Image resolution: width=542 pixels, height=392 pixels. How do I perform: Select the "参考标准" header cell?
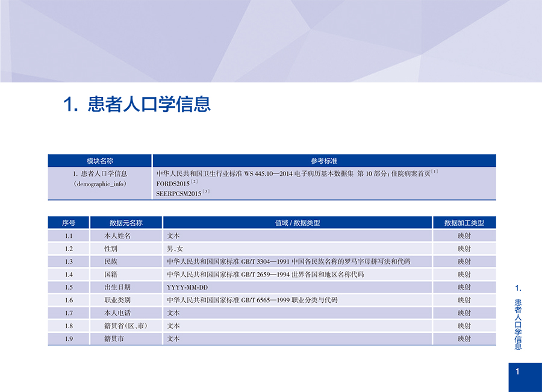[x=324, y=161]
